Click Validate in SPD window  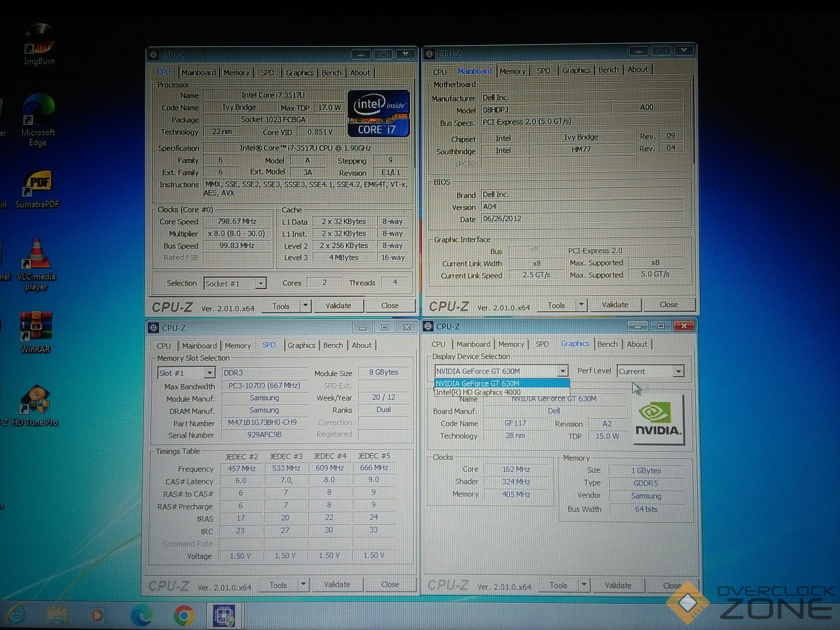click(337, 584)
